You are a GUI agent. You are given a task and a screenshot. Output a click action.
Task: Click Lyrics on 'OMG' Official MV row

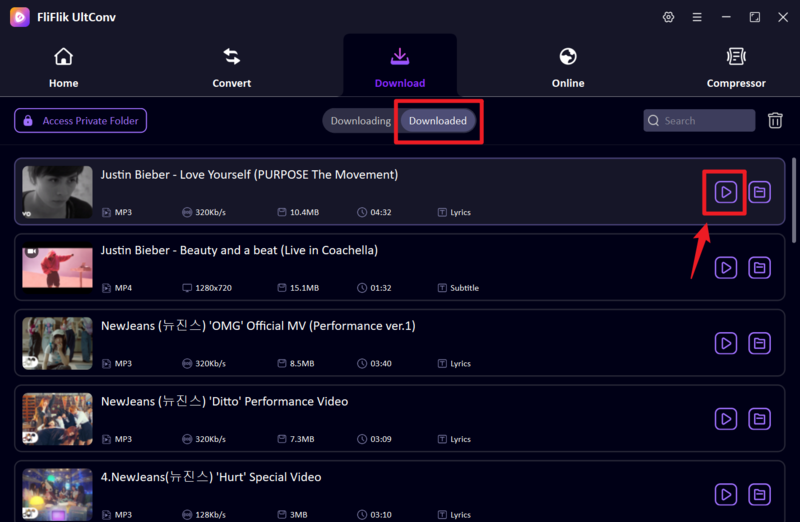pos(454,363)
